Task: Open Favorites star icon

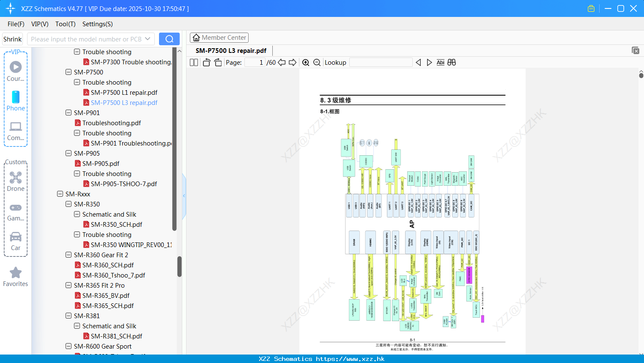Action: pos(16,277)
